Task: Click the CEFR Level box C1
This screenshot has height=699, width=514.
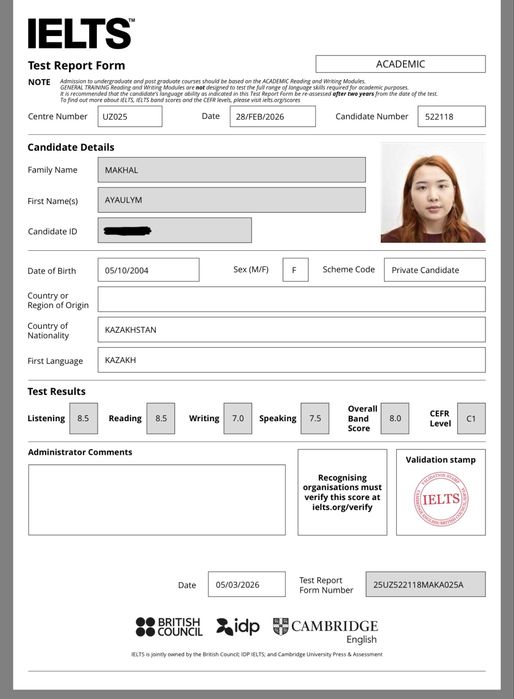Action: pyautogui.click(x=471, y=419)
